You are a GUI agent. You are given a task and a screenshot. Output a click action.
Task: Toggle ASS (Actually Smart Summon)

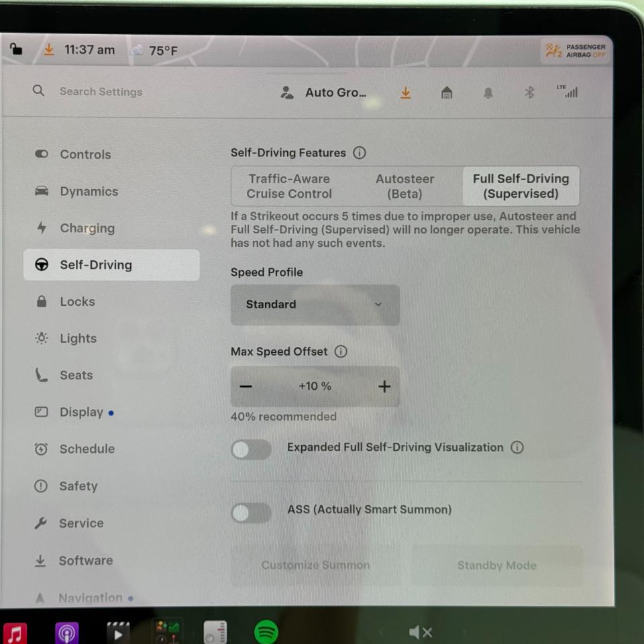[252, 512]
